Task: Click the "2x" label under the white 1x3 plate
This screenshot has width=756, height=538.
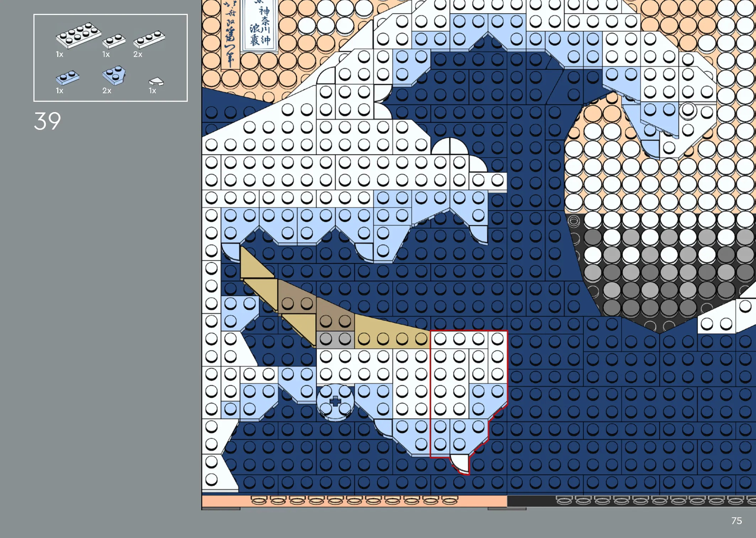Action: [x=138, y=54]
